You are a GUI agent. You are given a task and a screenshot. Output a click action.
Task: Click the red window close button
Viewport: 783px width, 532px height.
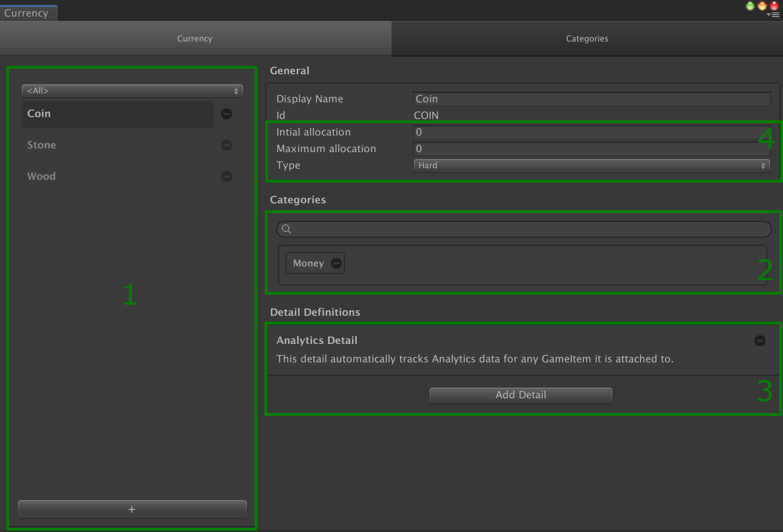click(x=774, y=6)
